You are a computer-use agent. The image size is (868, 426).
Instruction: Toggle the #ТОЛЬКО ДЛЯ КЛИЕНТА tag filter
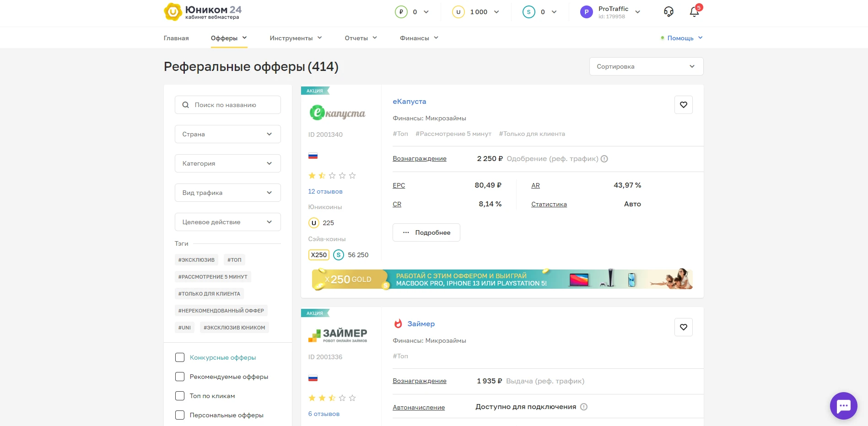(209, 294)
